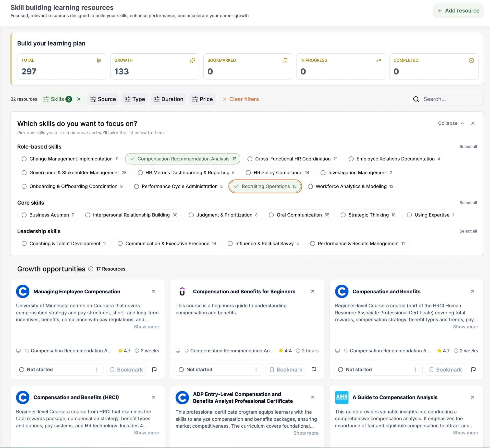The image size is (490, 448).
Task: Click Clear filters link
Action: [x=241, y=99]
